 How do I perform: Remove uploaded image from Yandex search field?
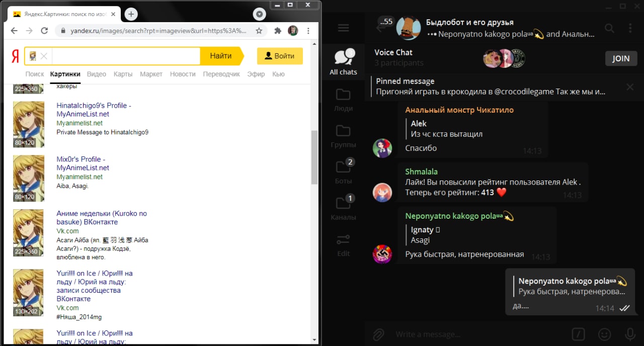pyautogui.click(x=44, y=56)
